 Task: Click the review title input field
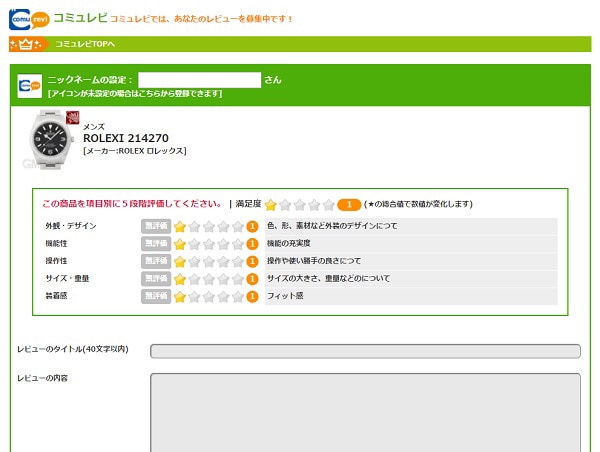[x=365, y=351]
